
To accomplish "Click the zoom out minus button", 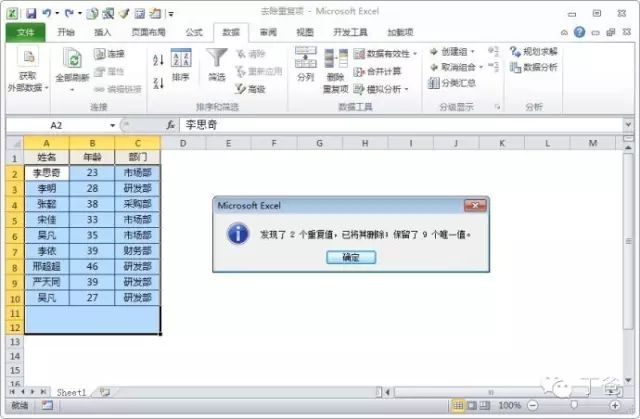I will tap(532, 406).
